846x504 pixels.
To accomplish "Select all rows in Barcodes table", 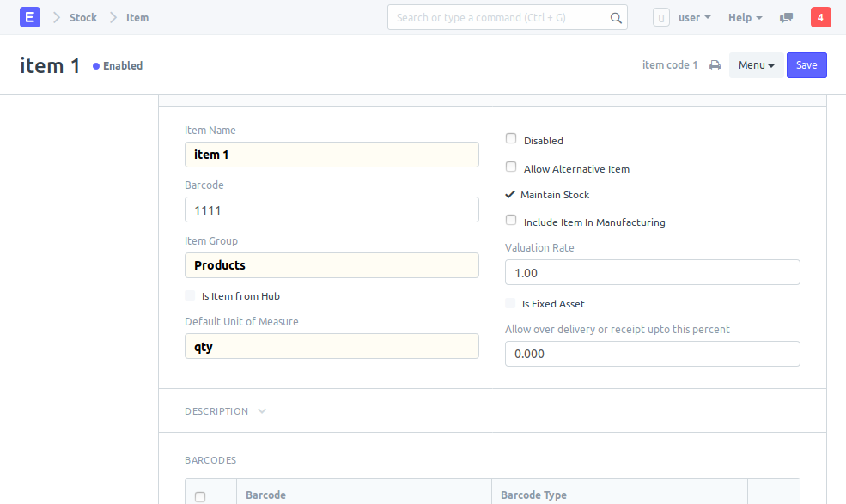I will pos(200,496).
